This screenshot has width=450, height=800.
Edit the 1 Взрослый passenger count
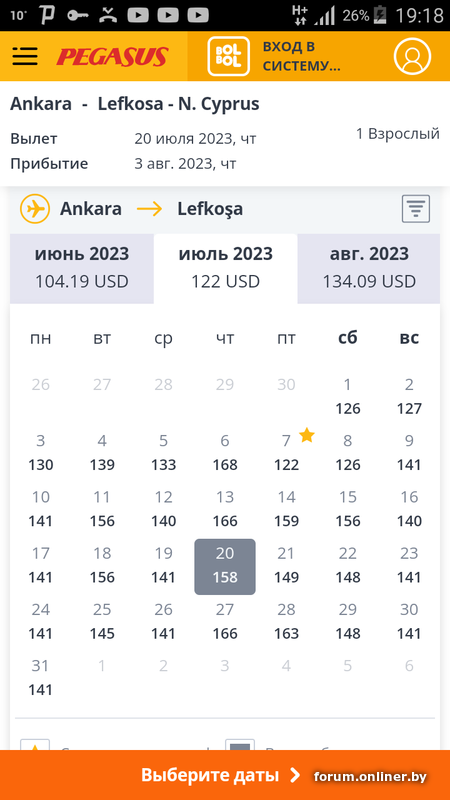click(x=397, y=134)
